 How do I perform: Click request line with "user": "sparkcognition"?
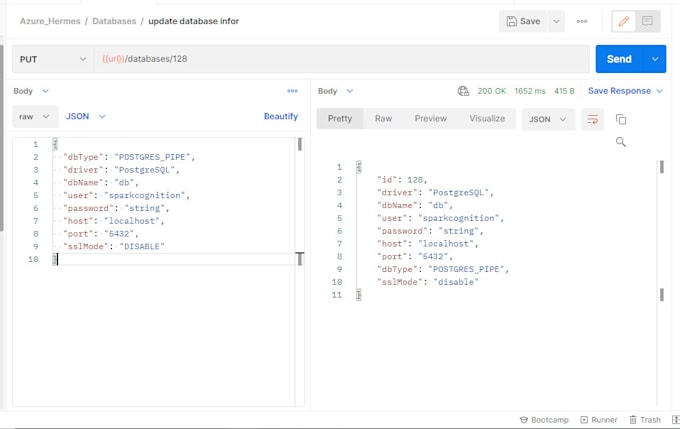click(126, 195)
